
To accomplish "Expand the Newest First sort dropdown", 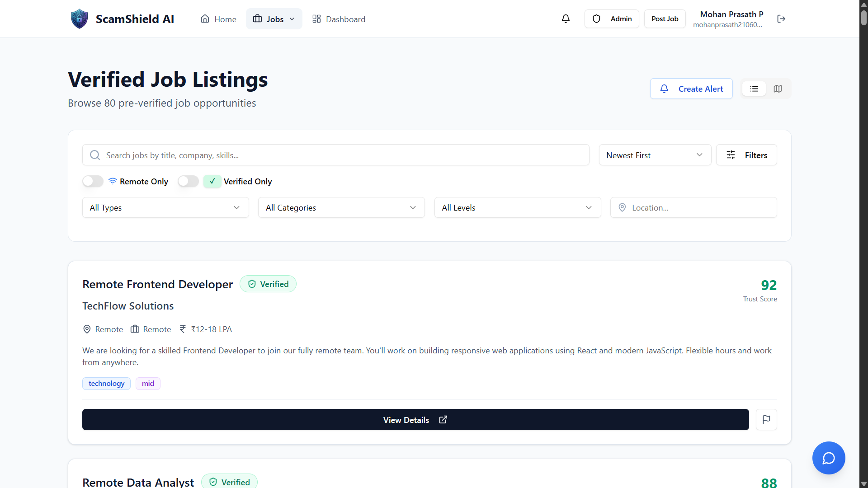I will point(655,155).
